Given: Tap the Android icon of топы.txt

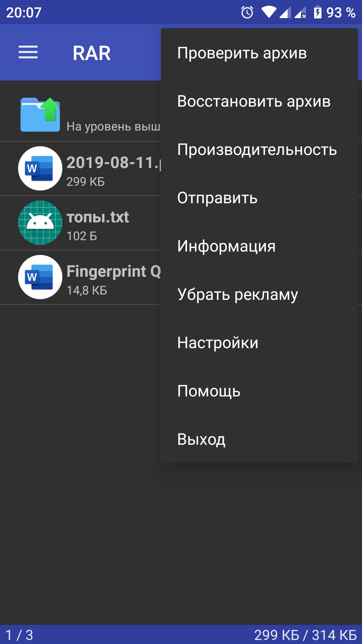Looking at the screenshot, I should click(40, 223).
